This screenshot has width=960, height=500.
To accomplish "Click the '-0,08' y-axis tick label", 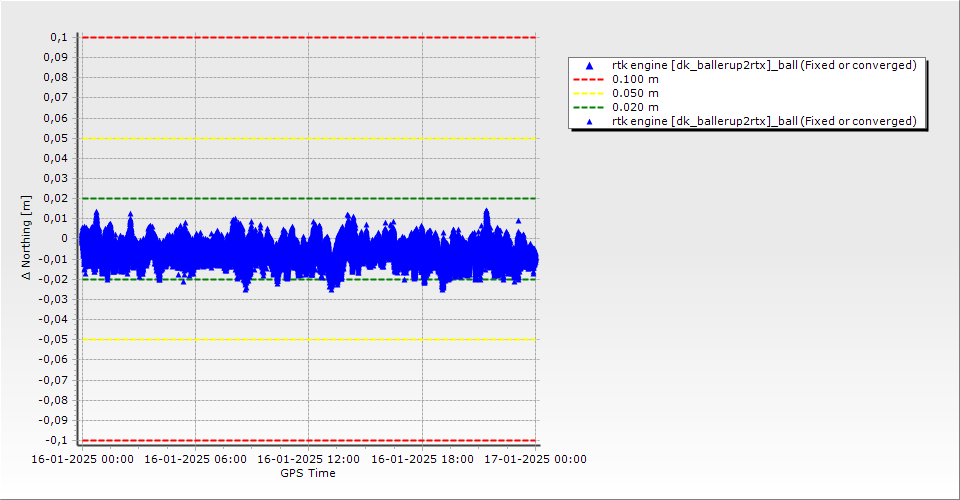I will pyautogui.click(x=54, y=400).
